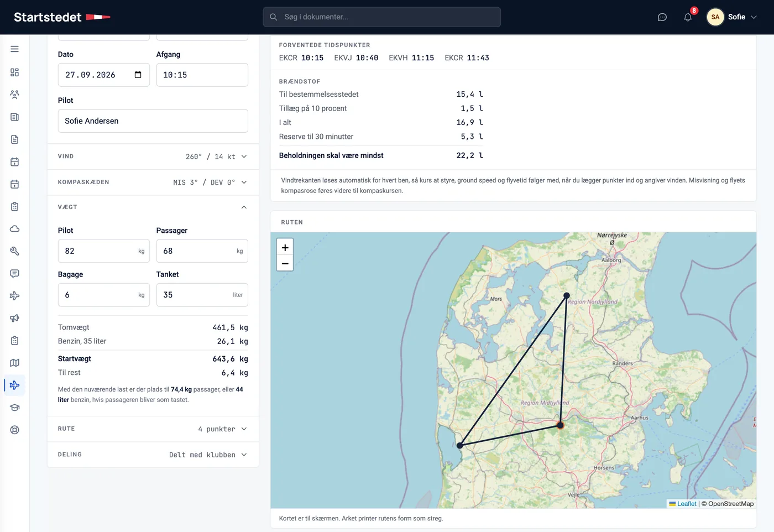Click the route waypoint near Region Nordjylland

567,296
